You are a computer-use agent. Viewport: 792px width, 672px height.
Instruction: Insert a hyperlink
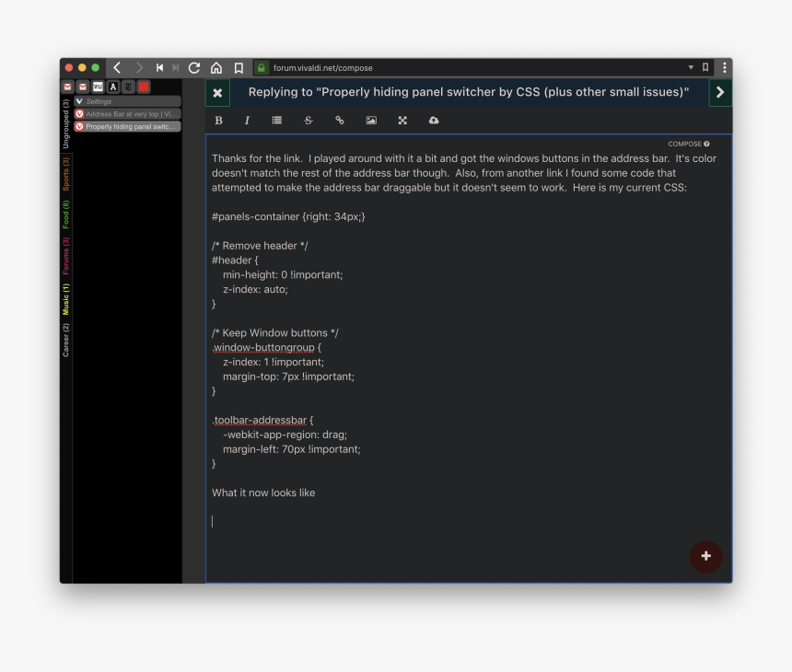click(340, 121)
